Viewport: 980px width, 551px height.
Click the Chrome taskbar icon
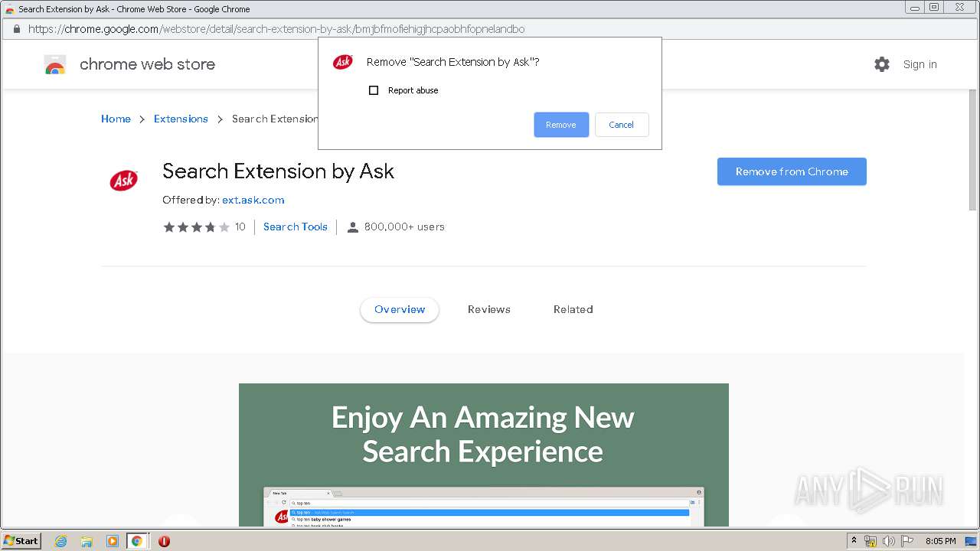coord(137,541)
